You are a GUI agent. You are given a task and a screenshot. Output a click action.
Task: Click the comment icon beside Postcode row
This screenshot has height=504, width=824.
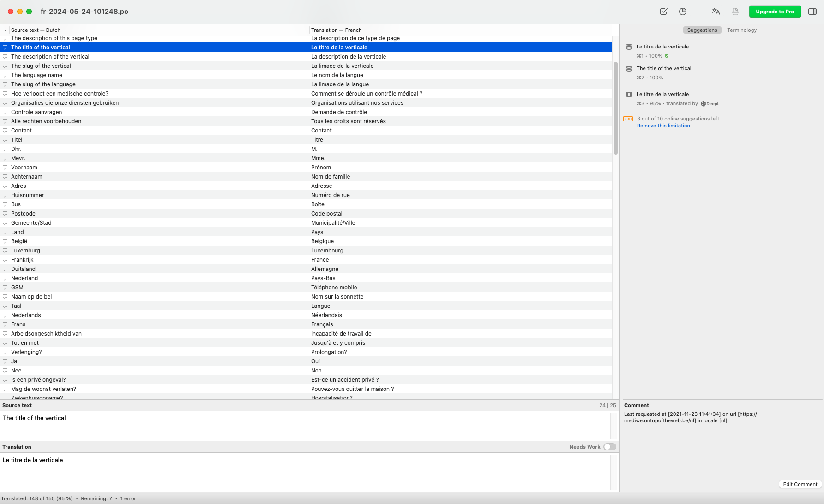(x=5, y=214)
